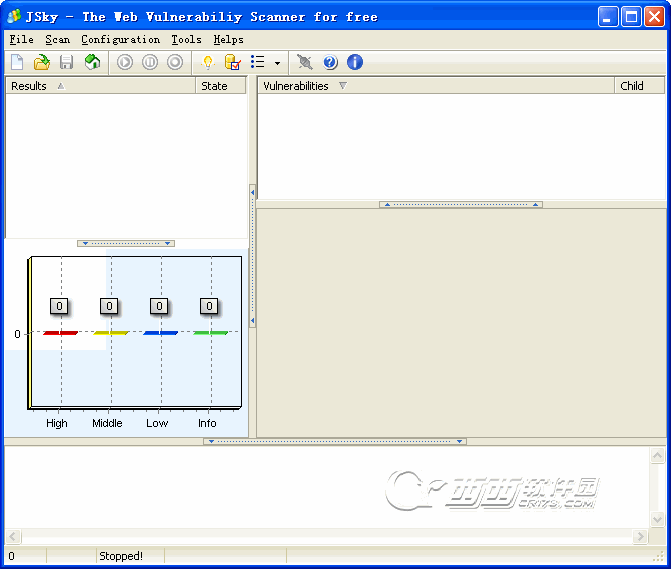Click the horizontal scroll left arrow

point(13,536)
